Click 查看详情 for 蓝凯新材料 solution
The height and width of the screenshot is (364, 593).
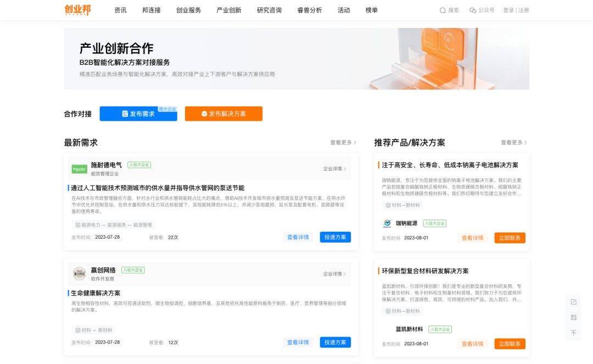coord(472,344)
